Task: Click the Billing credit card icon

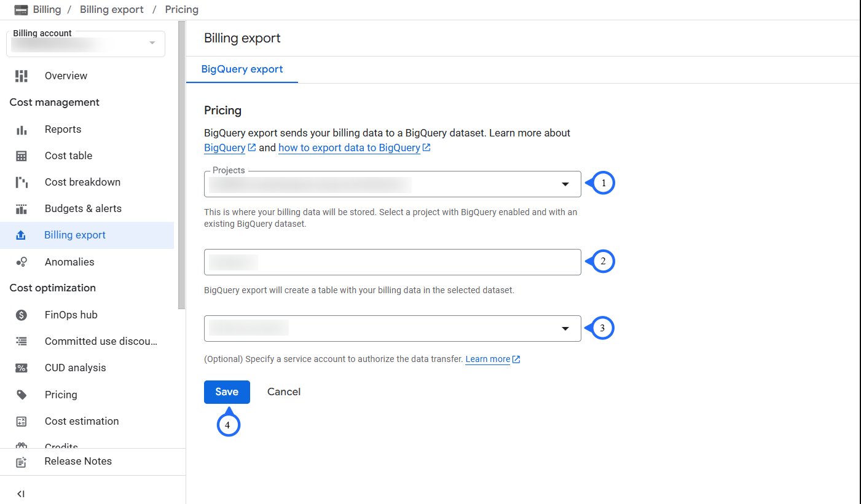Action: pyautogui.click(x=21, y=10)
